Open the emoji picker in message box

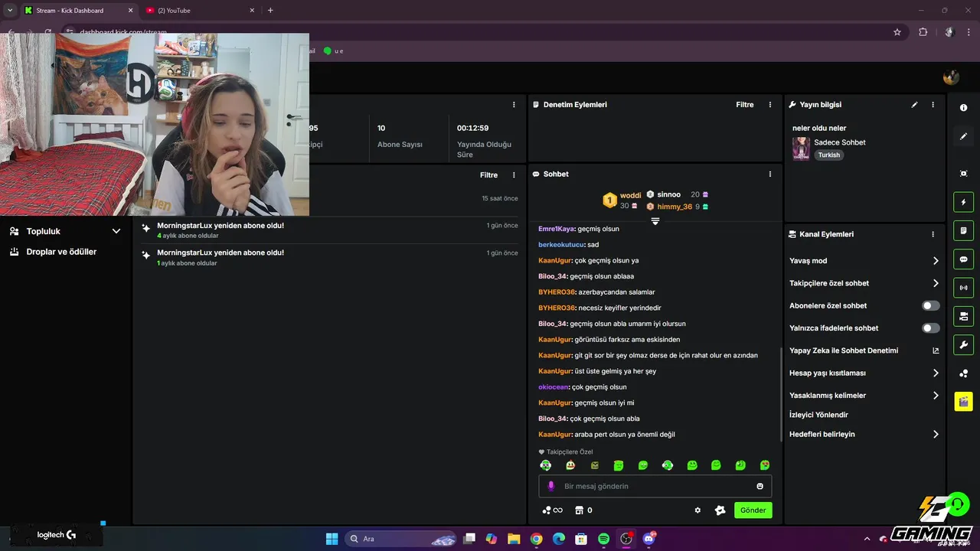(759, 486)
